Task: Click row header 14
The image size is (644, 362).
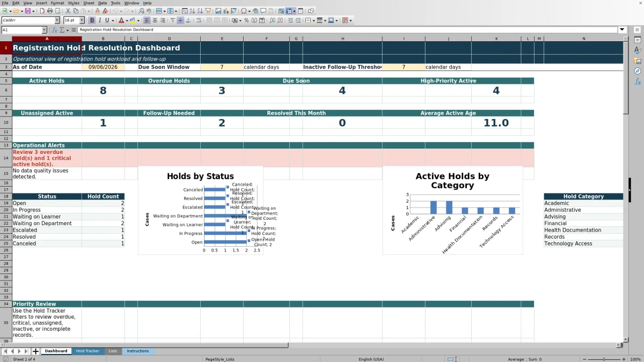Action: pyautogui.click(x=6, y=158)
